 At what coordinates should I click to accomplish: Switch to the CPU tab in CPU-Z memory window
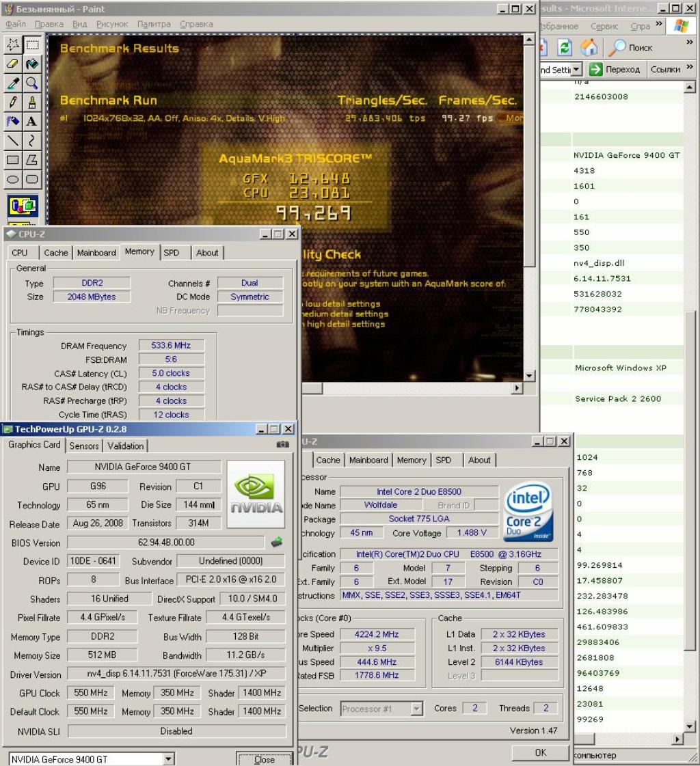coord(20,253)
